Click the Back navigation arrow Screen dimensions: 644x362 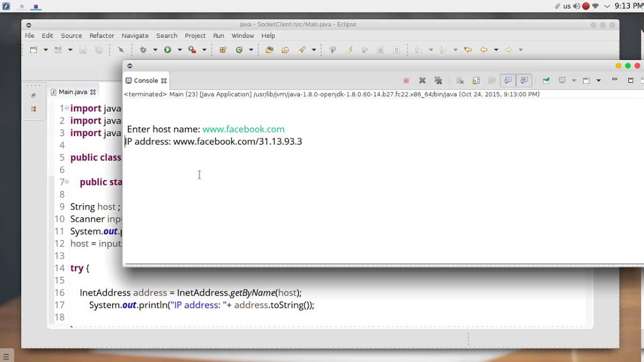pos(484,50)
